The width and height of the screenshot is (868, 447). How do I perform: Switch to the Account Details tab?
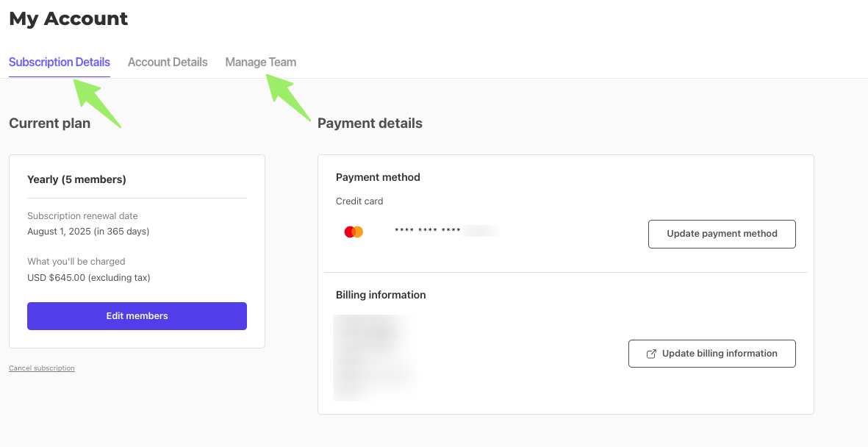pos(167,62)
